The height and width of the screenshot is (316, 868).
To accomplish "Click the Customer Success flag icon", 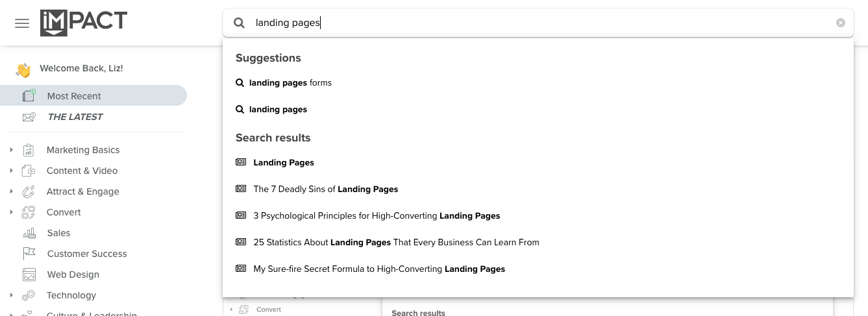I will (x=29, y=254).
